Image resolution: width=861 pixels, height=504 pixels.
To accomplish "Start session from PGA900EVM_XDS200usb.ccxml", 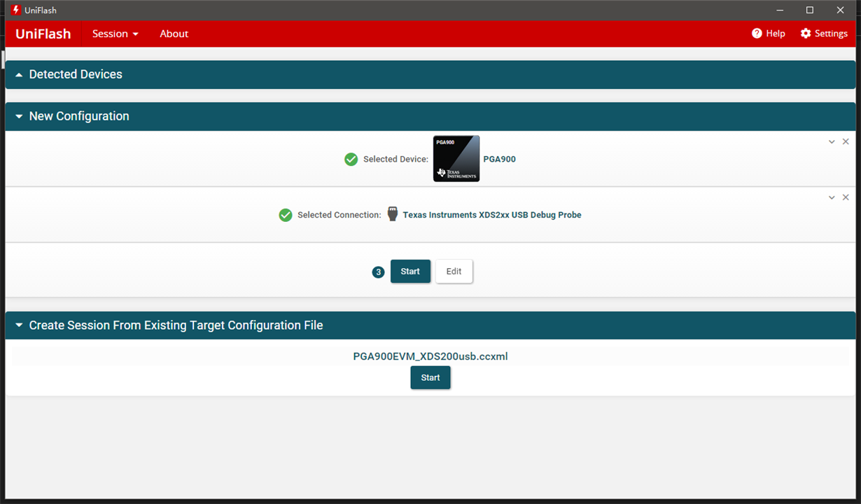I will tap(430, 377).
